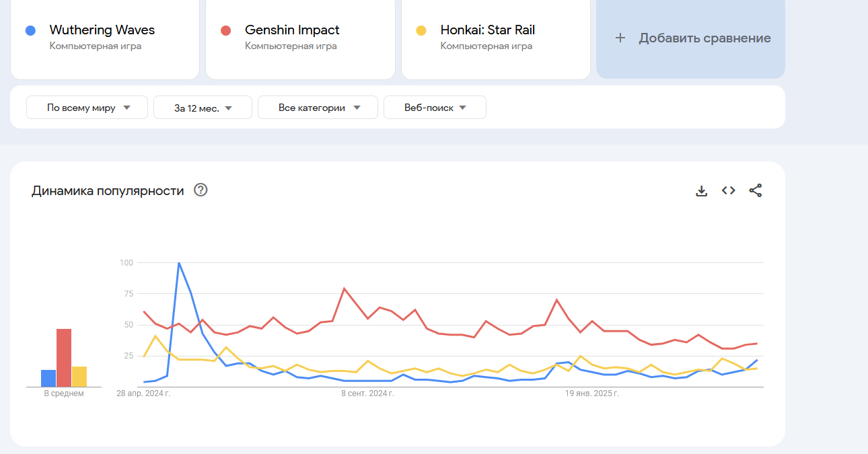Click the Genshin Impact red peak near September

pos(344,289)
